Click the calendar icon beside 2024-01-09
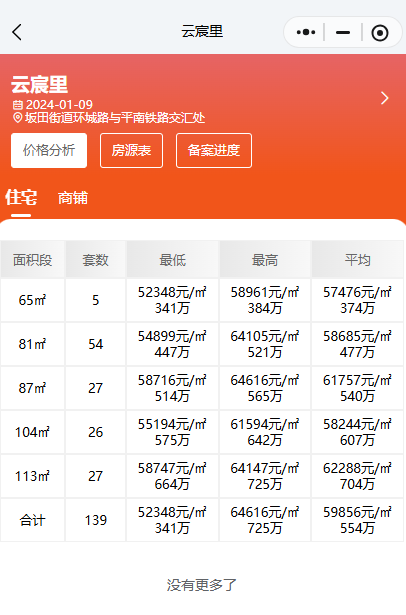406x615 pixels. (x=18, y=105)
